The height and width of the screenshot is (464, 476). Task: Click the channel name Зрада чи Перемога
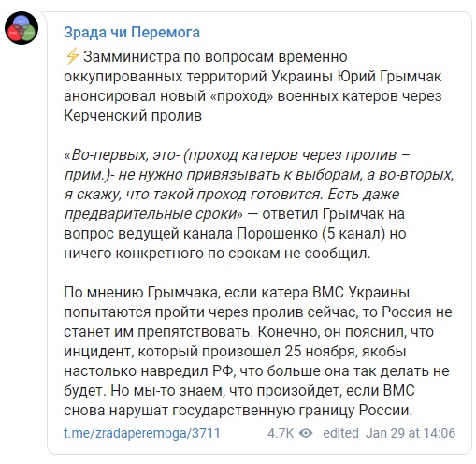[x=132, y=33]
